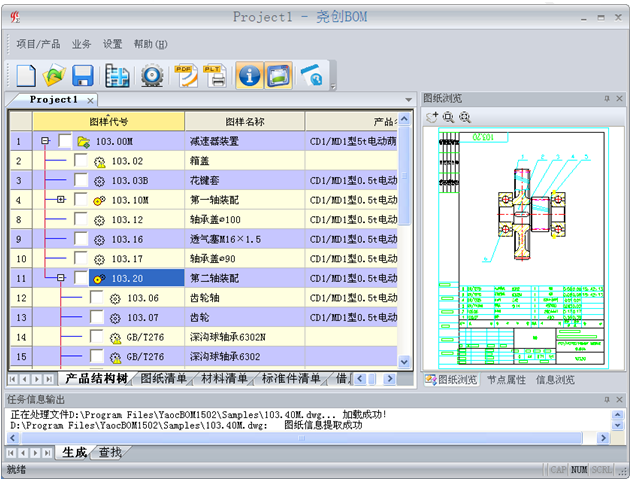Click the PLT plot printer icon
Image resolution: width=630 pixels, height=479 pixels.
click(215, 75)
